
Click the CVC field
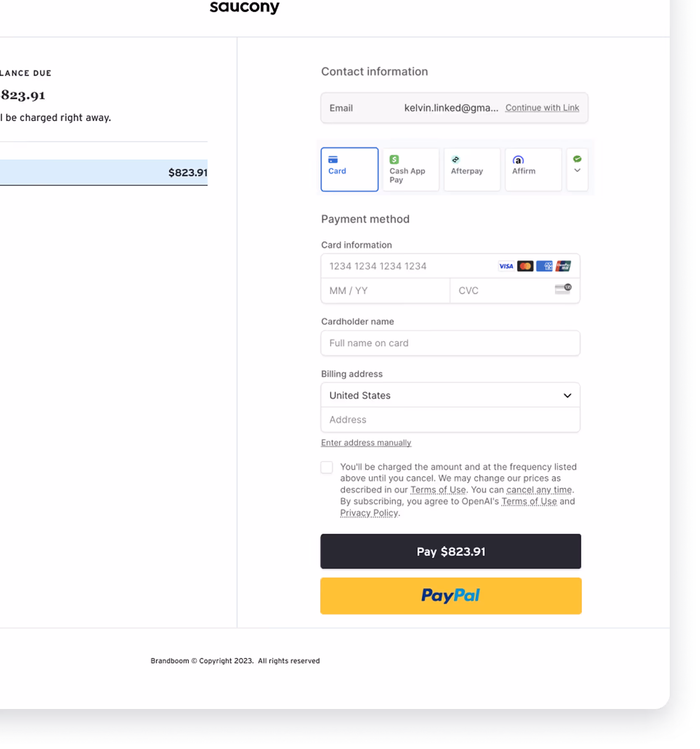pos(515,291)
